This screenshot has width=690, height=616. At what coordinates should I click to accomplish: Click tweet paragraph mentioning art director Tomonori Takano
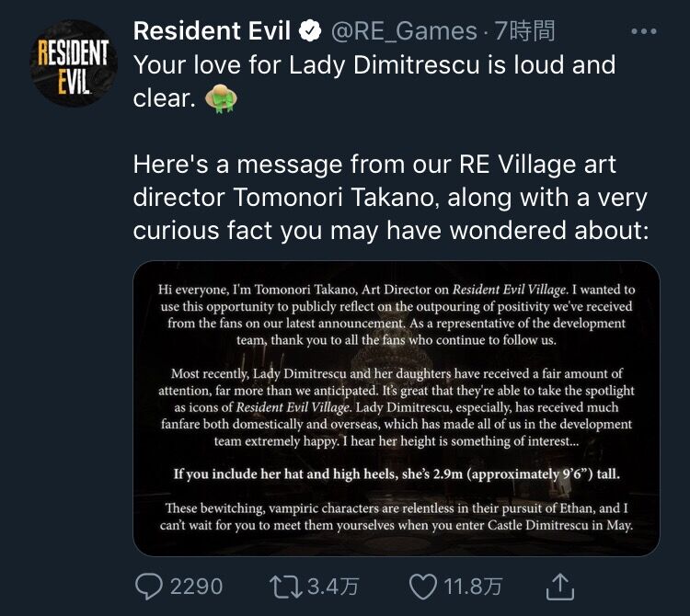click(x=390, y=198)
